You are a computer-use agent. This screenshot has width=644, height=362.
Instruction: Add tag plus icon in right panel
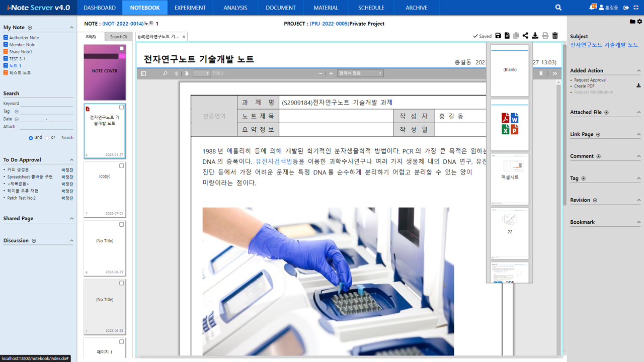click(584, 178)
